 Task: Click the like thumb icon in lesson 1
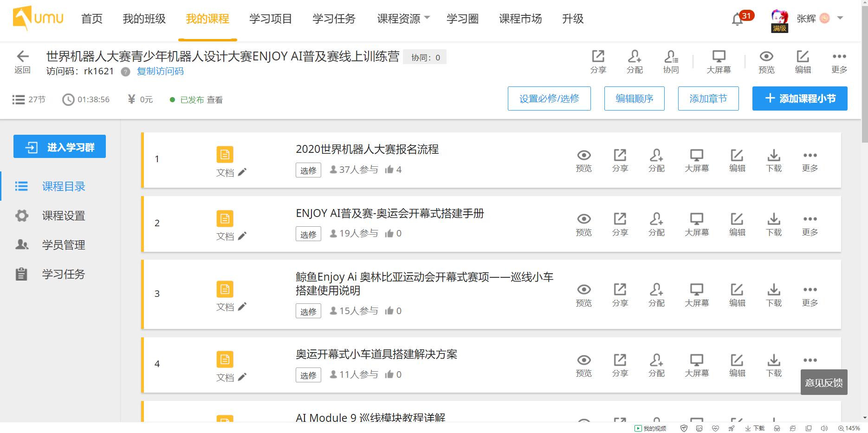click(x=389, y=170)
